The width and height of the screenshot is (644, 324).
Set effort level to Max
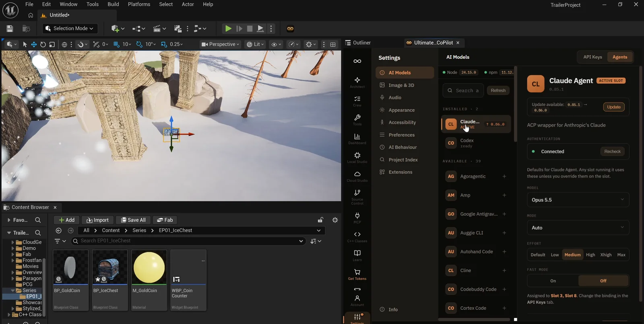[x=621, y=255]
